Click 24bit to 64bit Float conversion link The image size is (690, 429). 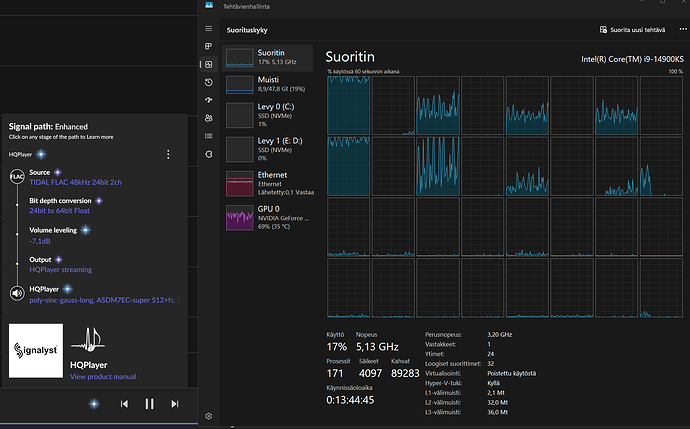59,211
